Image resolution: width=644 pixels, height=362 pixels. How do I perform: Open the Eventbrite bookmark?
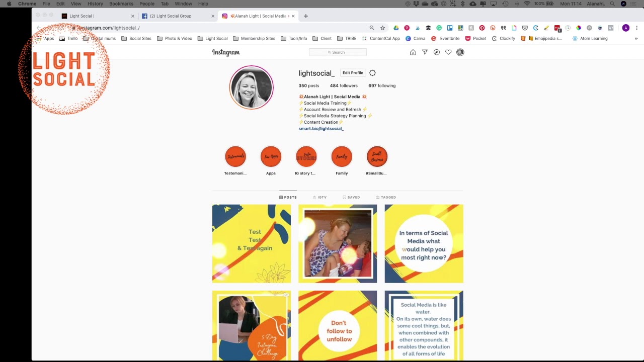tap(445, 39)
